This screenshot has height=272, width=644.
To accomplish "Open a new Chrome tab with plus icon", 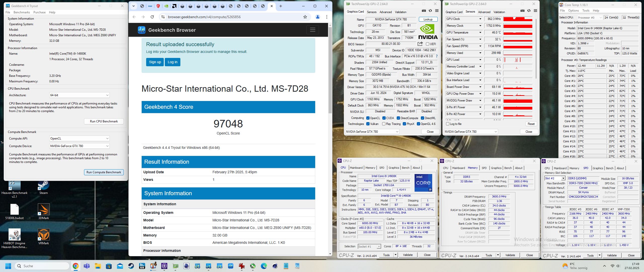I will click(x=281, y=6).
